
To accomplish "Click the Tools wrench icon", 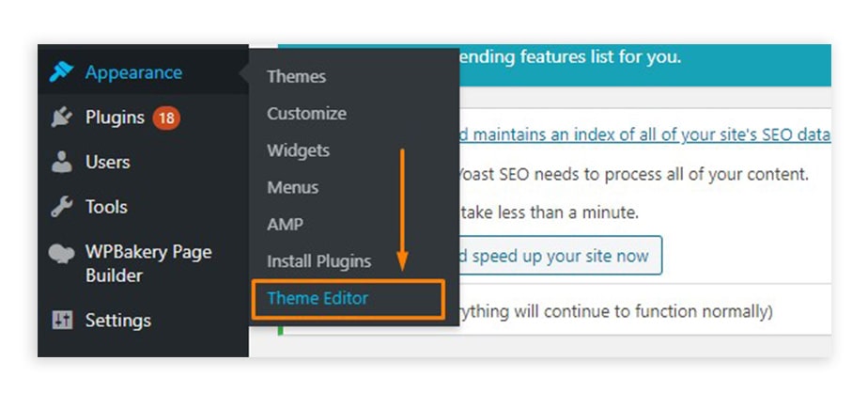I will pyautogui.click(x=62, y=207).
